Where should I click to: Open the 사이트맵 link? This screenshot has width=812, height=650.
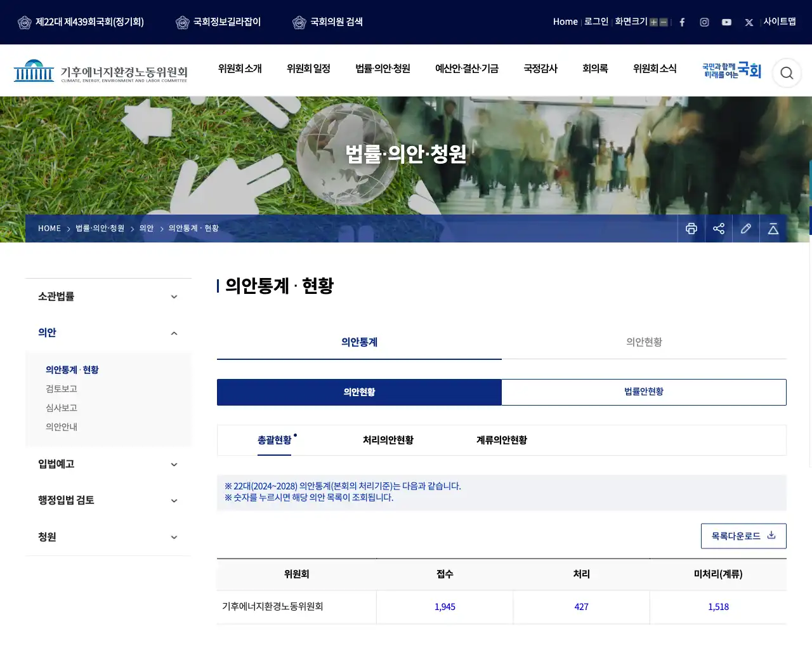pyautogui.click(x=780, y=22)
